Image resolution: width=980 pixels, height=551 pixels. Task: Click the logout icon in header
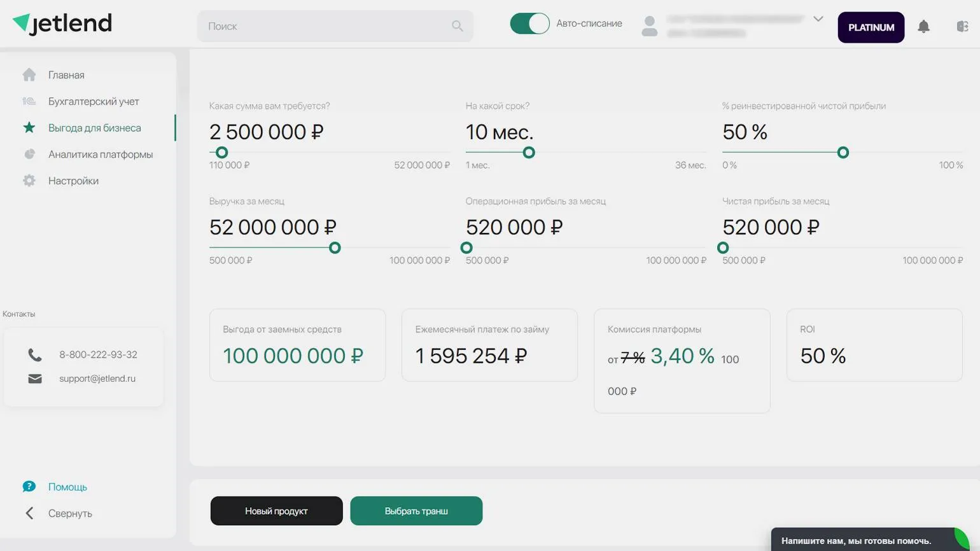[x=962, y=27]
